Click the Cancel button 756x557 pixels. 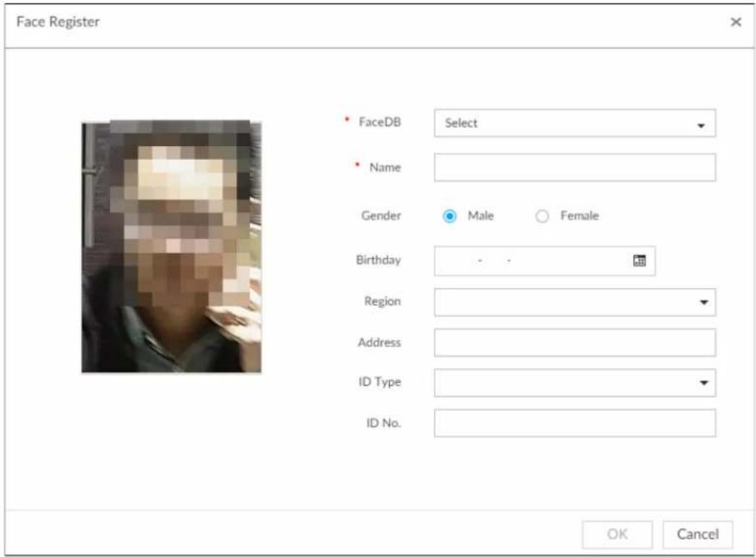pyautogui.click(x=697, y=535)
